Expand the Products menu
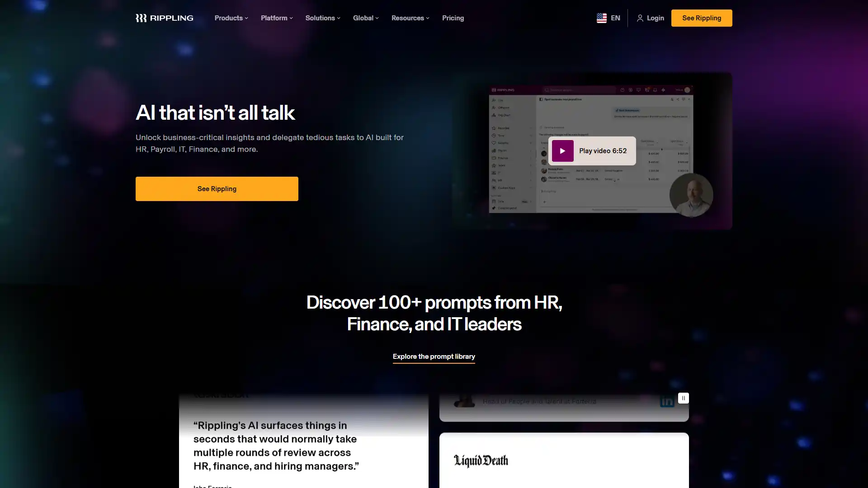 click(231, 18)
